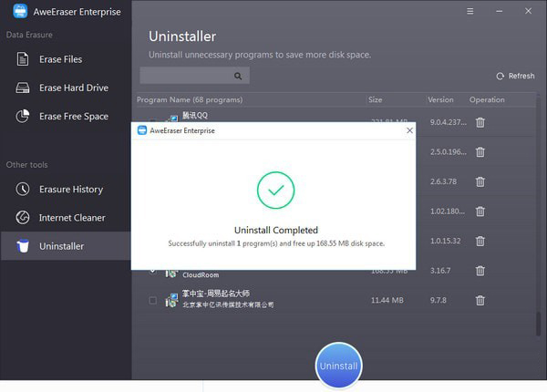Click the trash icon for CloudRoom 3.16.7
This screenshot has height=392, width=547.
point(480,271)
